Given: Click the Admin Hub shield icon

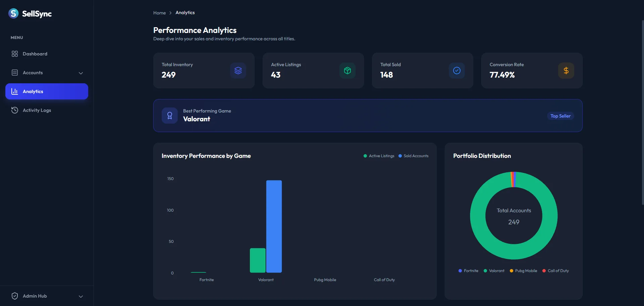Looking at the screenshot, I should pyautogui.click(x=15, y=296).
